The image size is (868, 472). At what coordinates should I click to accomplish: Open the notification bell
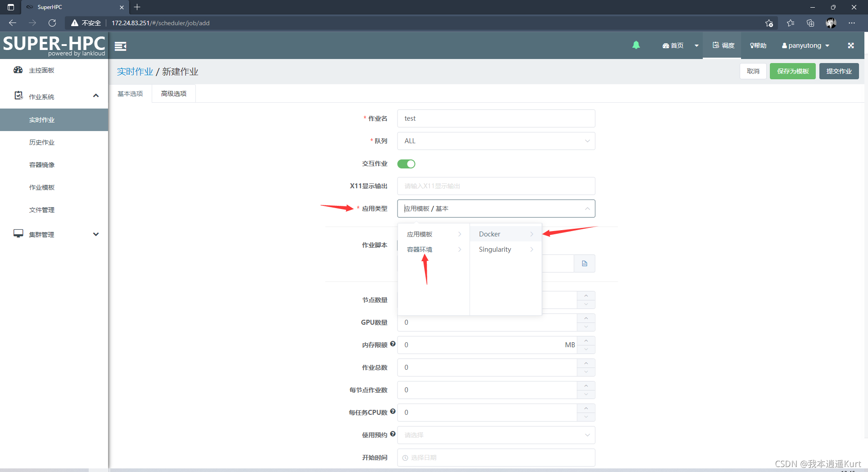click(636, 45)
